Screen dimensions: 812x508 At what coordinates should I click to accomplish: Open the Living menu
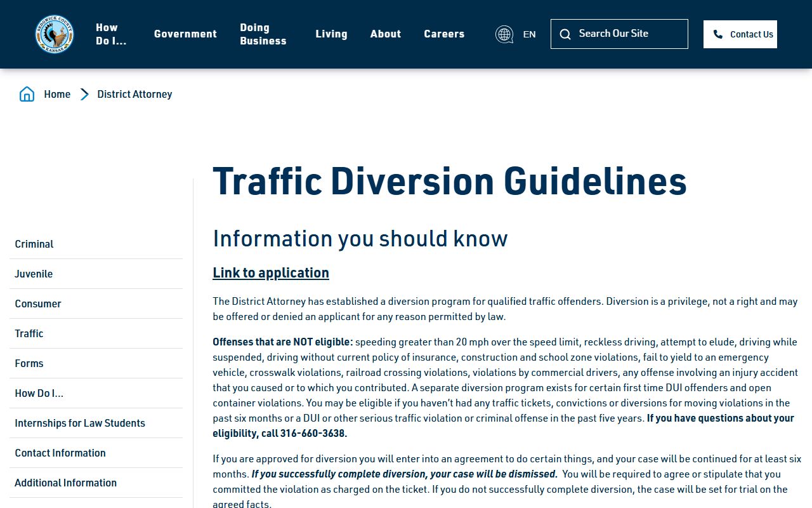pos(331,34)
